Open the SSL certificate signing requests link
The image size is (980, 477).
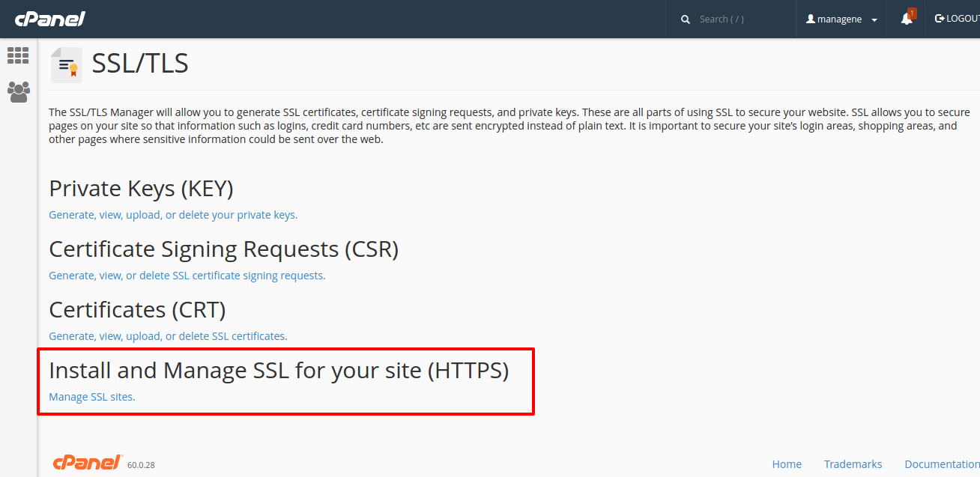pyautogui.click(x=187, y=276)
